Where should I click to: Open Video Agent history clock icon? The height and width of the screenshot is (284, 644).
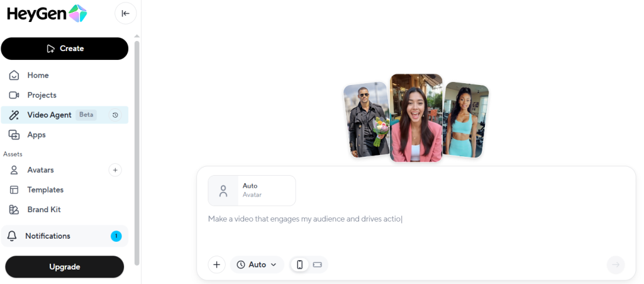coord(115,115)
